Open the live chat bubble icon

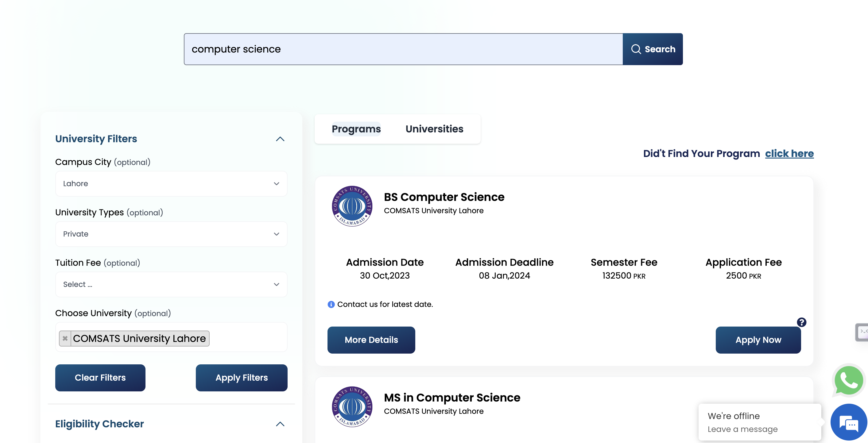[x=848, y=422]
